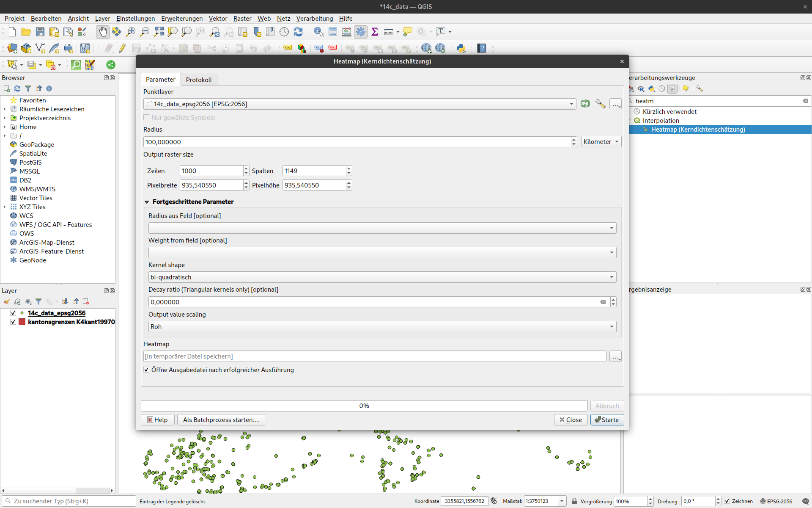
Task: Click the Statistical Summary sigma icon
Action: tap(375, 32)
